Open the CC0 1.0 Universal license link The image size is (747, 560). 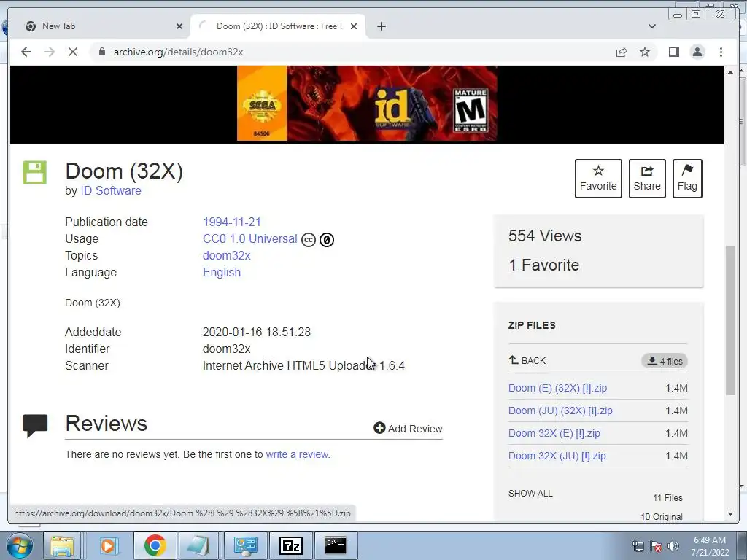pyautogui.click(x=250, y=238)
